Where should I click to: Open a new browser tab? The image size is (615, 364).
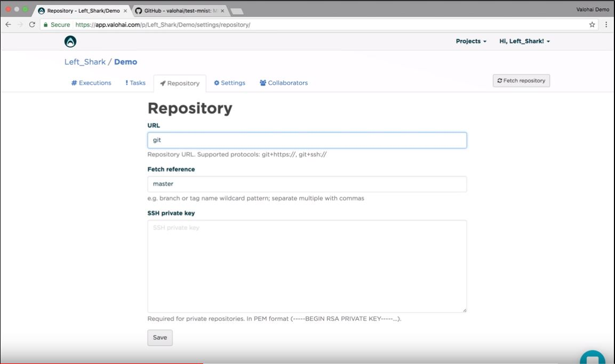(x=237, y=11)
